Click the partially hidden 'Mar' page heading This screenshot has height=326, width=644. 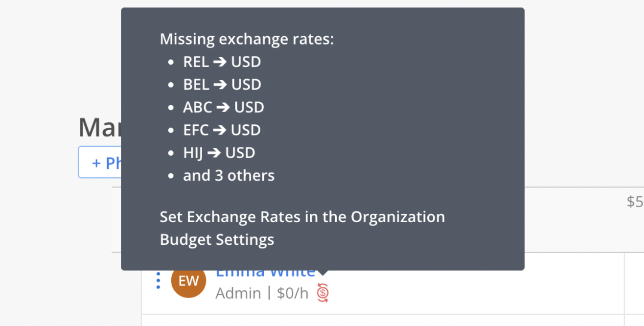(x=100, y=128)
